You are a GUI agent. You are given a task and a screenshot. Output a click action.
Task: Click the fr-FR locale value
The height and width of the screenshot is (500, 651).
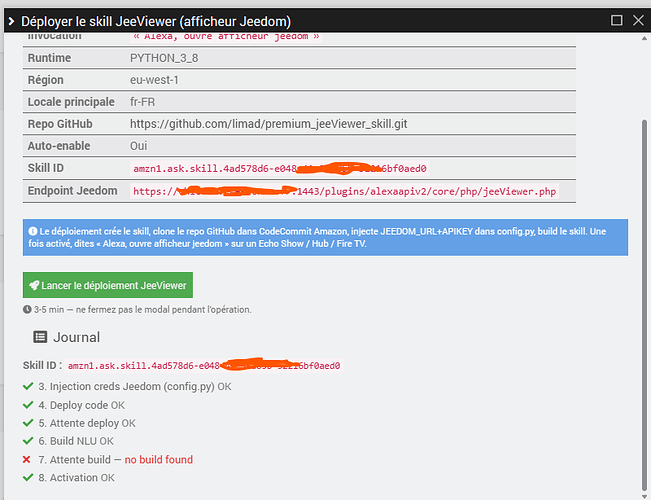coord(142,102)
